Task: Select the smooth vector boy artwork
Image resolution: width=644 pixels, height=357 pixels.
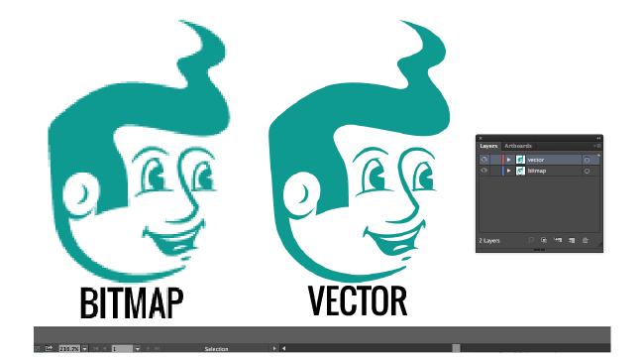Action: click(x=360, y=152)
